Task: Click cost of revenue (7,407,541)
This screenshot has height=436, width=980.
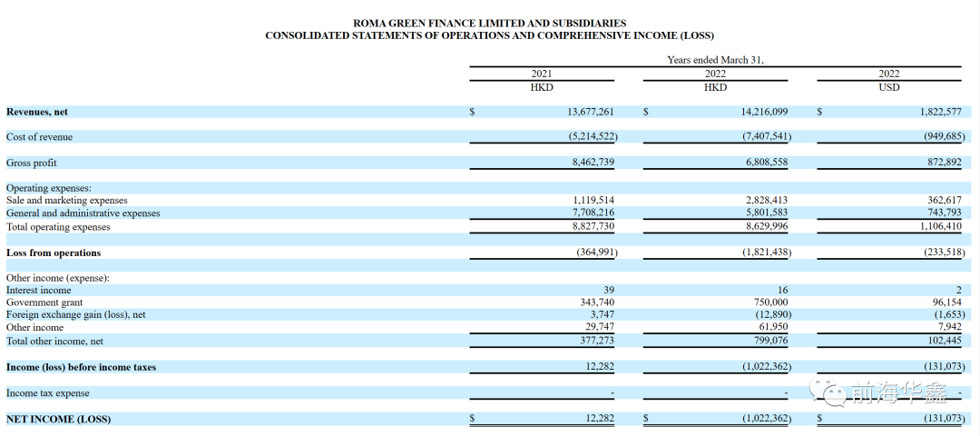Action: click(765, 136)
